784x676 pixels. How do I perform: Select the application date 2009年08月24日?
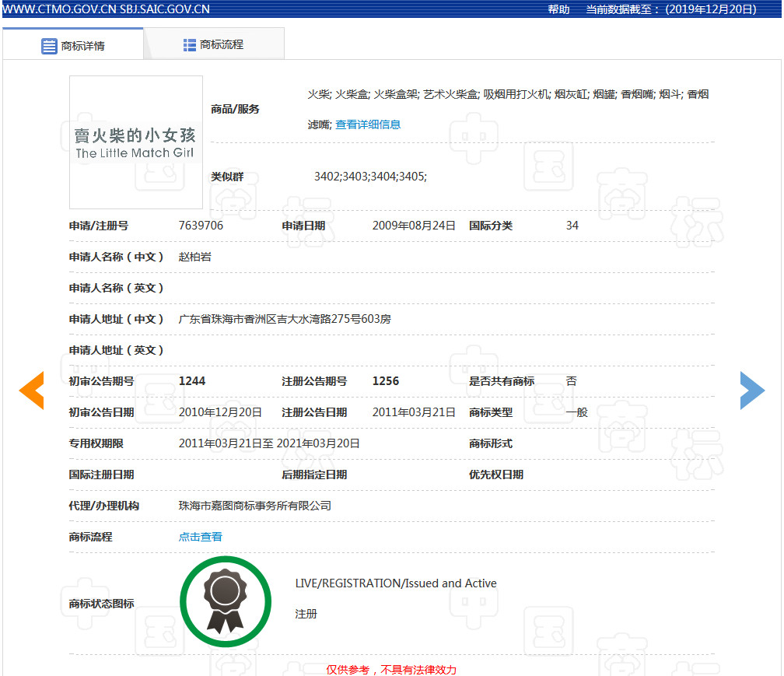coord(414,226)
